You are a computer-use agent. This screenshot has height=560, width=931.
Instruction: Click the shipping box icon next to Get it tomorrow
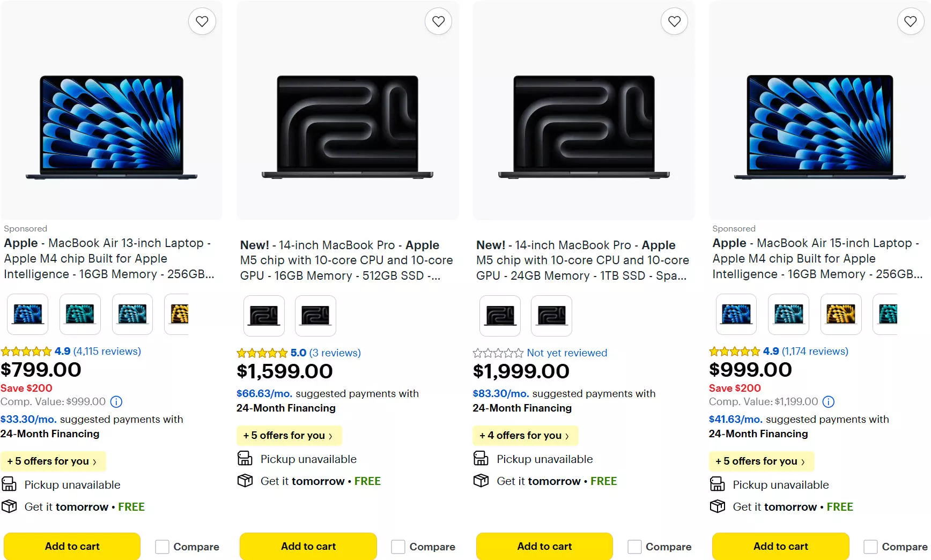(9, 506)
